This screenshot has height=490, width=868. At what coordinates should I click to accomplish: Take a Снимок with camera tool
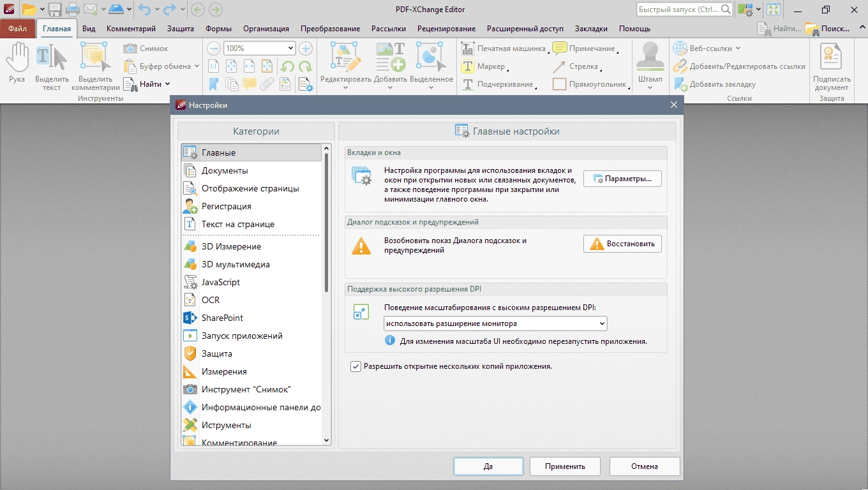146,48
